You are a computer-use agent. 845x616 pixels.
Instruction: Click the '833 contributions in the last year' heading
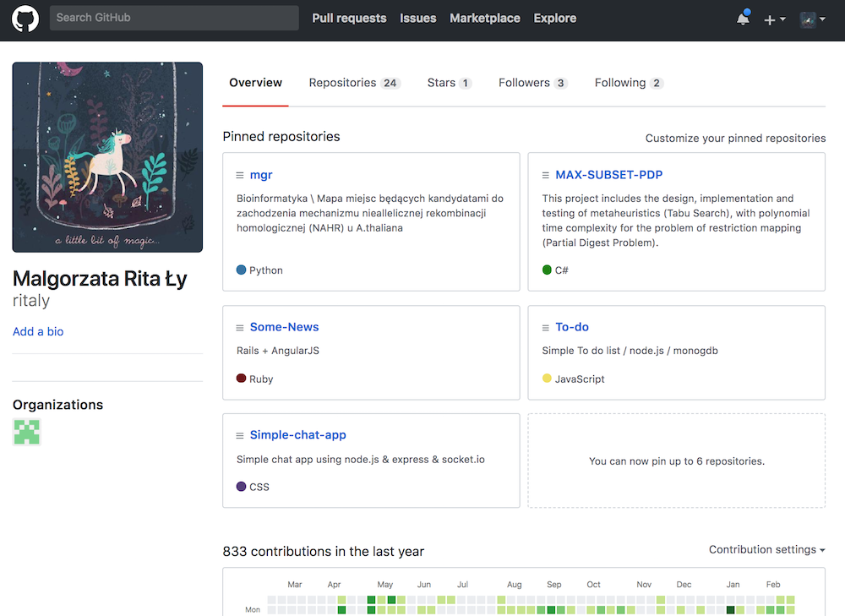point(324,552)
